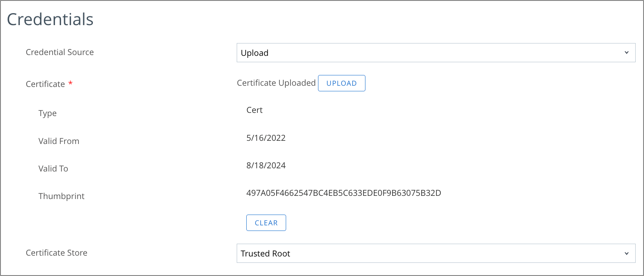This screenshot has height=276, width=644.
Task: Click the Type label
Action: 47,113
